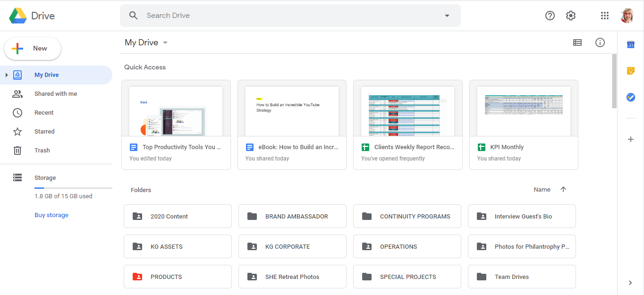Click the New button

[32, 48]
